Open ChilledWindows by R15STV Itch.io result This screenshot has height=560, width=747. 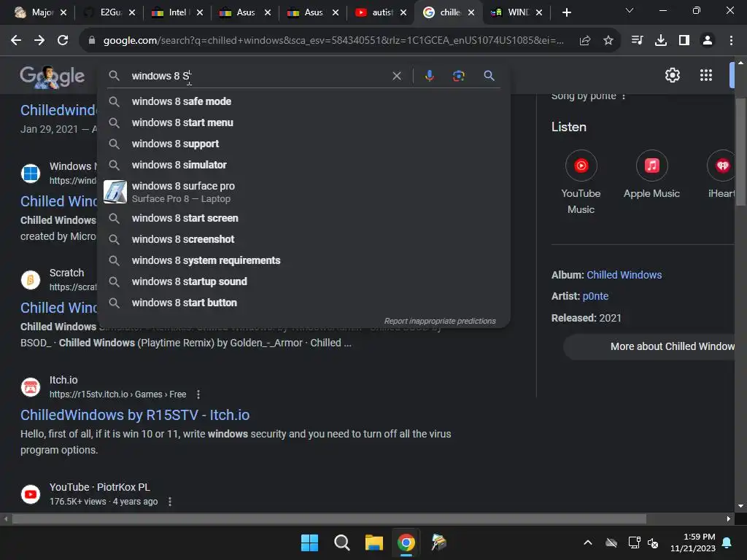[135, 415]
